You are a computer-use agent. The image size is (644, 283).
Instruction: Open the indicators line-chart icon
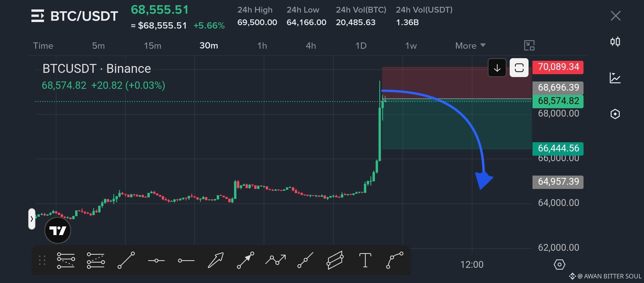615,78
